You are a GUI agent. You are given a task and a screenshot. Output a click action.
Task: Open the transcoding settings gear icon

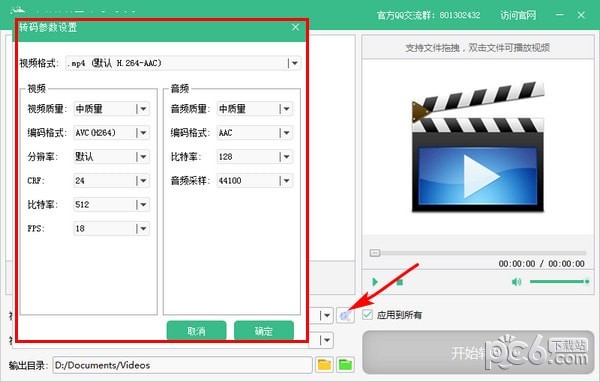point(345,315)
